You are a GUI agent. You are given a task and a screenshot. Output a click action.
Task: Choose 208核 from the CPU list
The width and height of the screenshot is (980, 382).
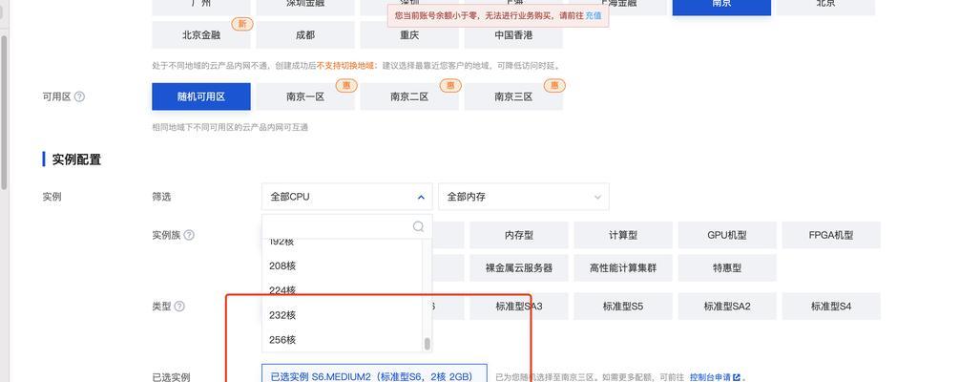coord(343,265)
